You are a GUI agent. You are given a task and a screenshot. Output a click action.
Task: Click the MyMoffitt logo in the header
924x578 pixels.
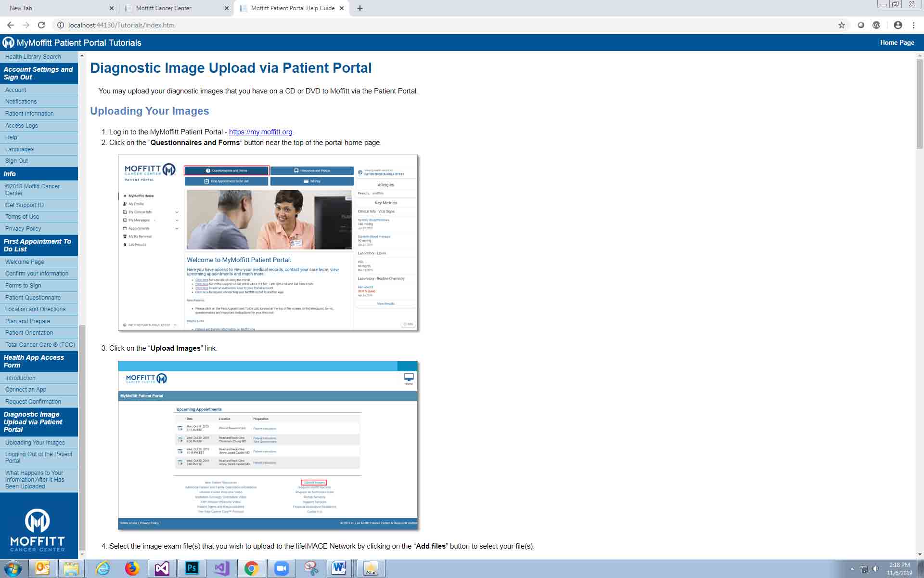point(8,42)
